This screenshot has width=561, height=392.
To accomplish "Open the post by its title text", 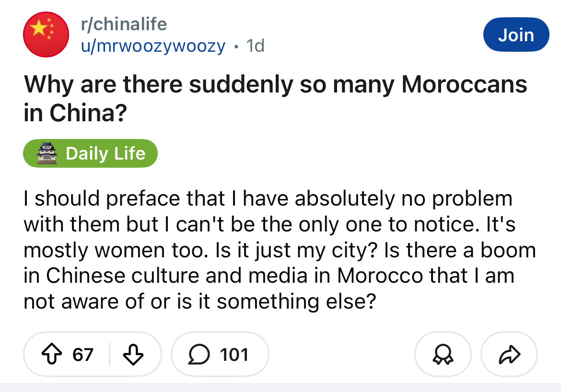I will pyautogui.click(x=275, y=98).
